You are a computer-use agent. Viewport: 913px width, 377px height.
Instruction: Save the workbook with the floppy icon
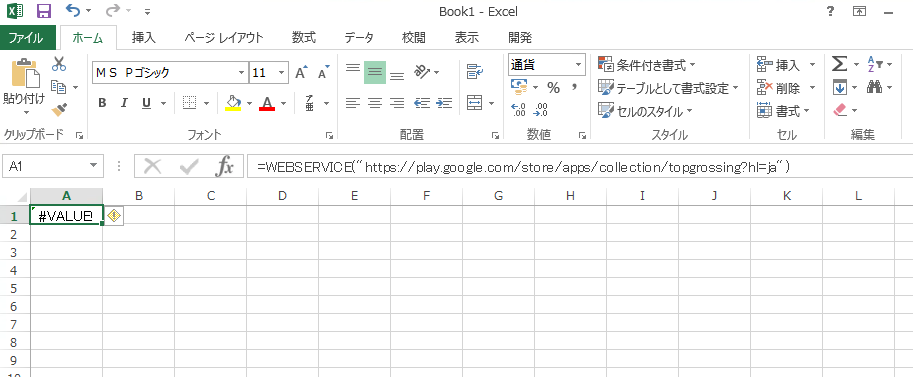(x=44, y=10)
